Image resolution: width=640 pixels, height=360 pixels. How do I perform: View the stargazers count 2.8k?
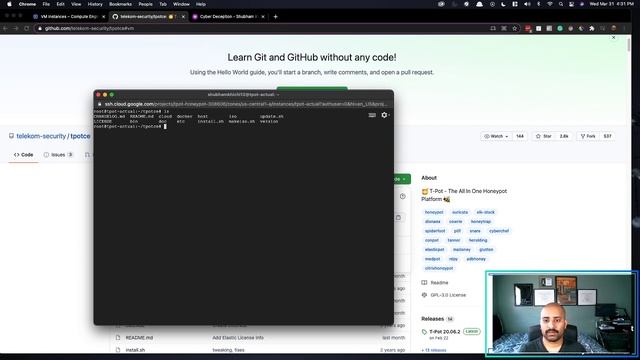(564, 136)
